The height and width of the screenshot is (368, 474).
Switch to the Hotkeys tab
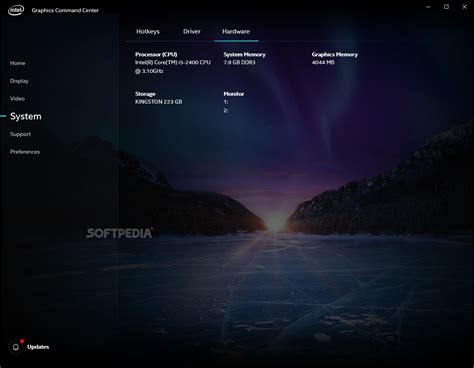point(148,31)
